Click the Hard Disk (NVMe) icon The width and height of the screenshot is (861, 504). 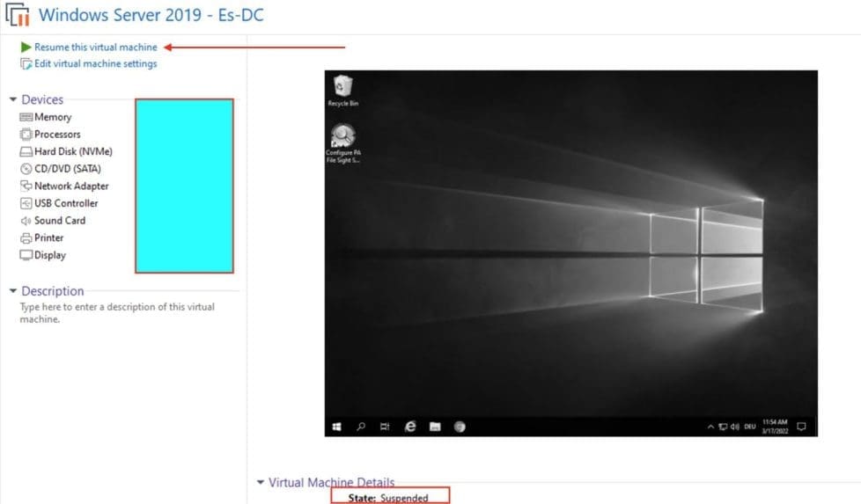click(26, 151)
